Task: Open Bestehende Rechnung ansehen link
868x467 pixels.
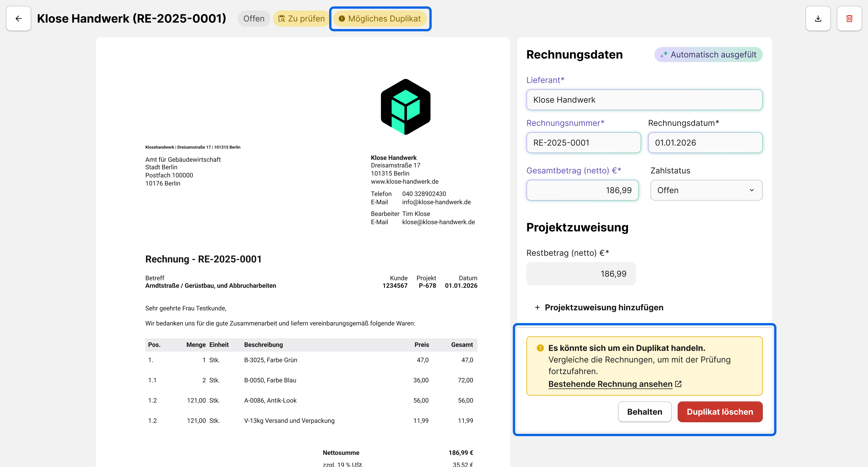Action: click(610, 384)
